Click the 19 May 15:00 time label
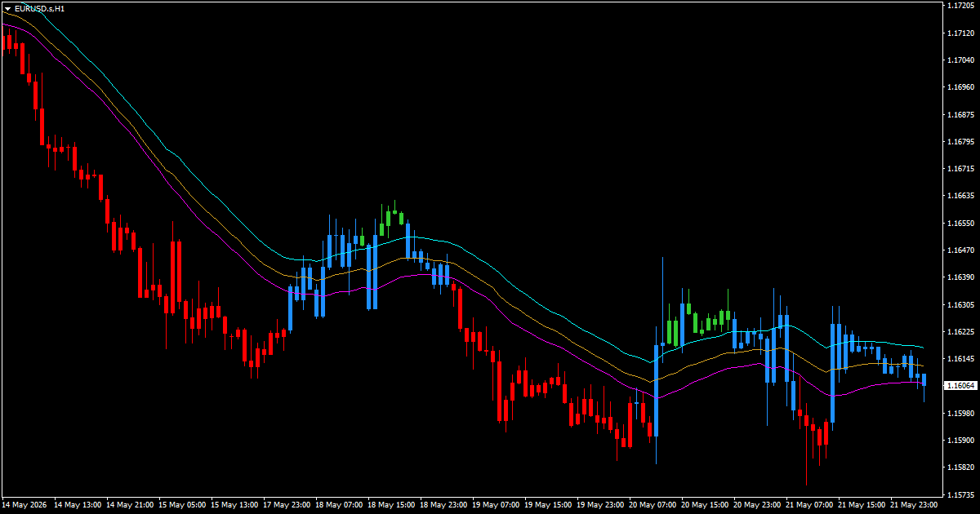Image resolution: width=980 pixels, height=514 pixels. (x=548, y=505)
